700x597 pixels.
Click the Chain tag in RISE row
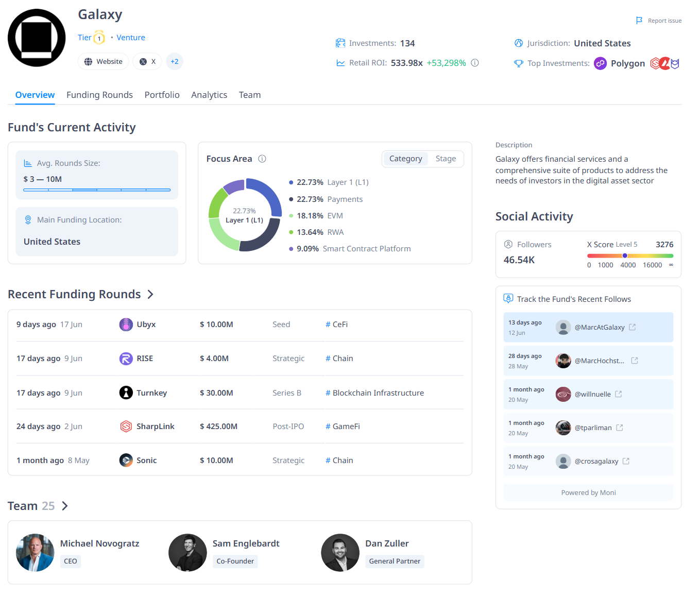339,359
